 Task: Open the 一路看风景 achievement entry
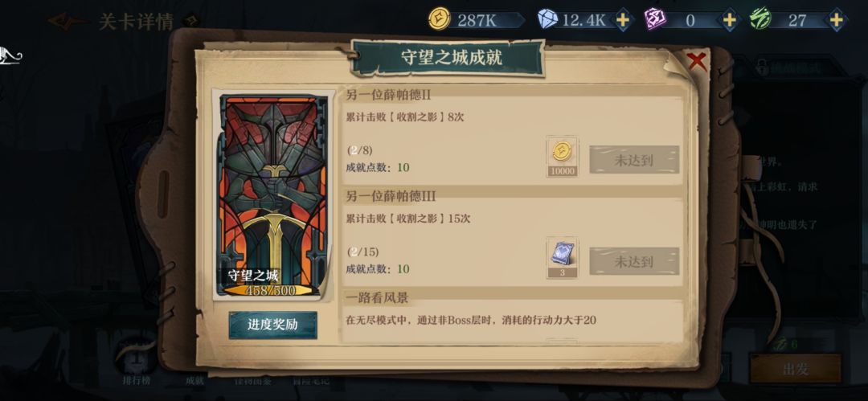coord(512,313)
